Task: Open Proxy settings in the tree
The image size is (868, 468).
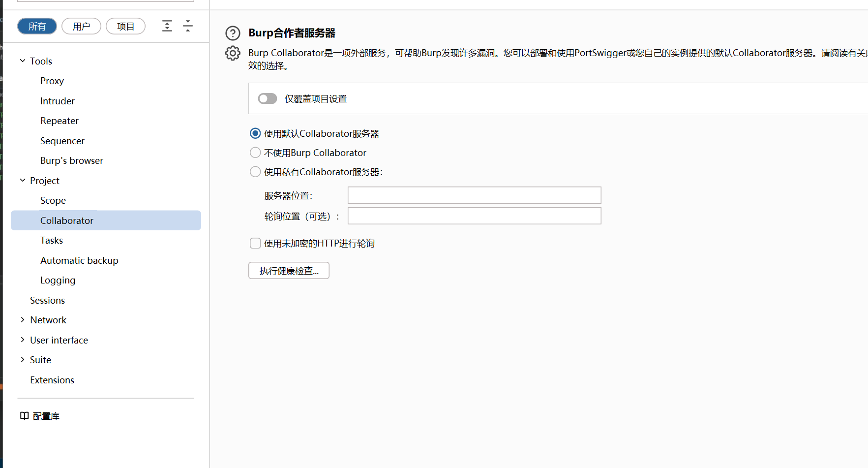Action: click(52, 81)
